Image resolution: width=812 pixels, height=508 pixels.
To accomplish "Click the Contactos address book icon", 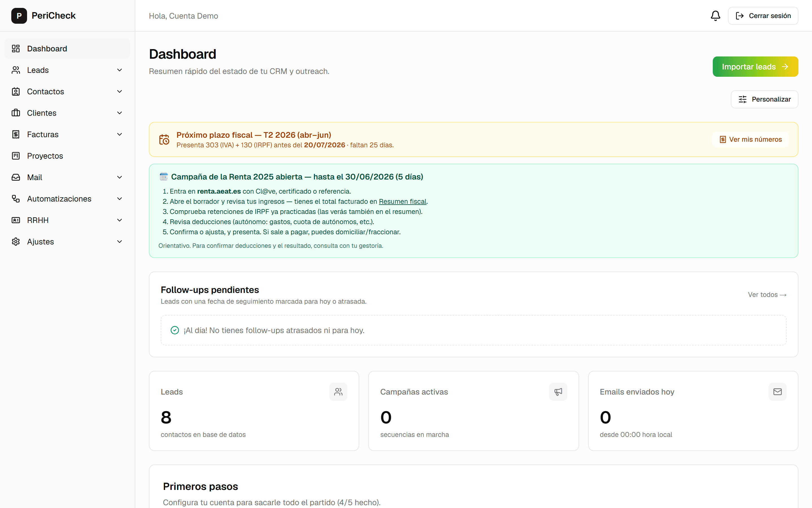I will click(x=16, y=92).
